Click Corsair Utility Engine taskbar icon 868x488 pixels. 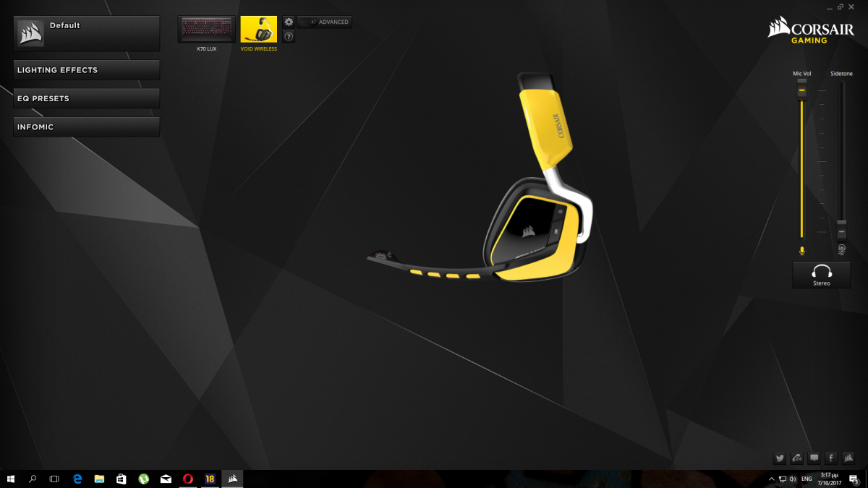coord(233,479)
